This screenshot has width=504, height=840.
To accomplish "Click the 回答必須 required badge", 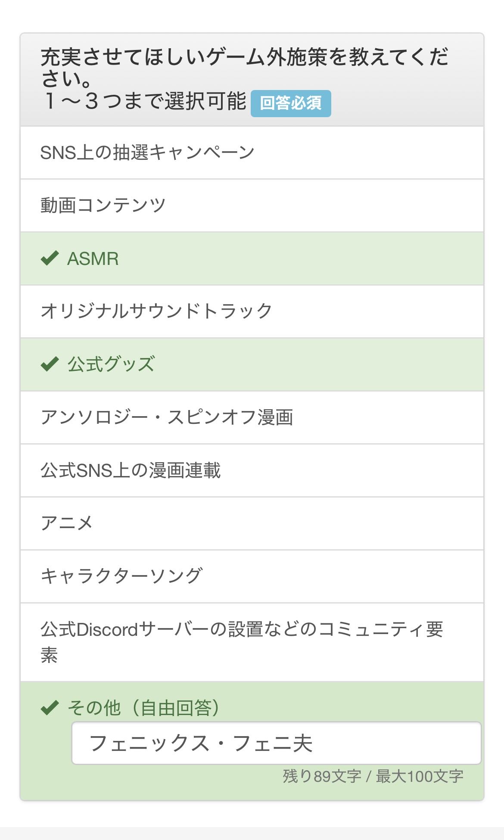I will pyautogui.click(x=291, y=103).
